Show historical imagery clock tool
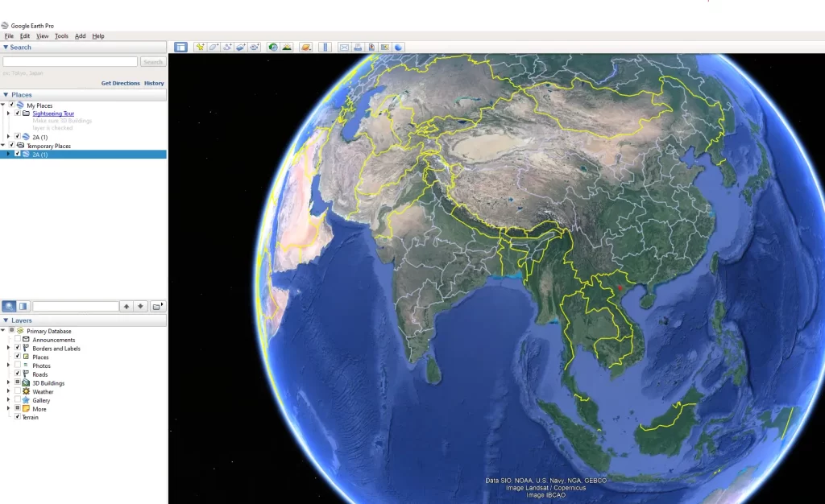 (x=273, y=48)
